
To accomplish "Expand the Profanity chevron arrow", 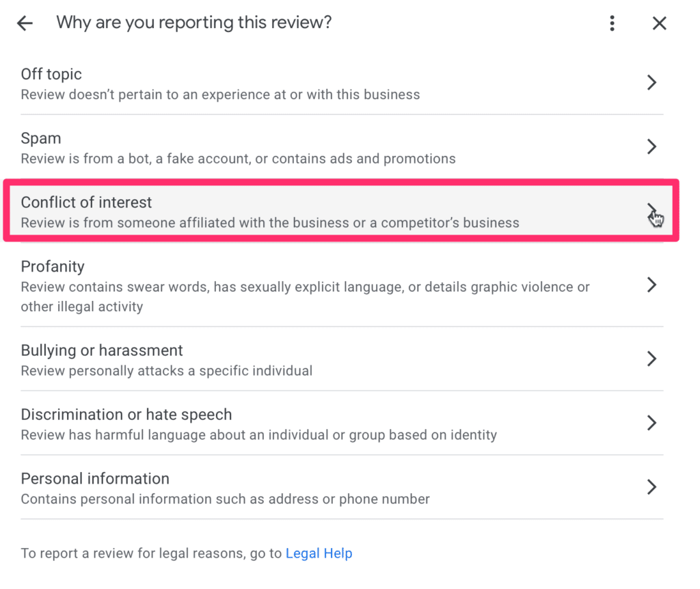I will pos(651,285).
